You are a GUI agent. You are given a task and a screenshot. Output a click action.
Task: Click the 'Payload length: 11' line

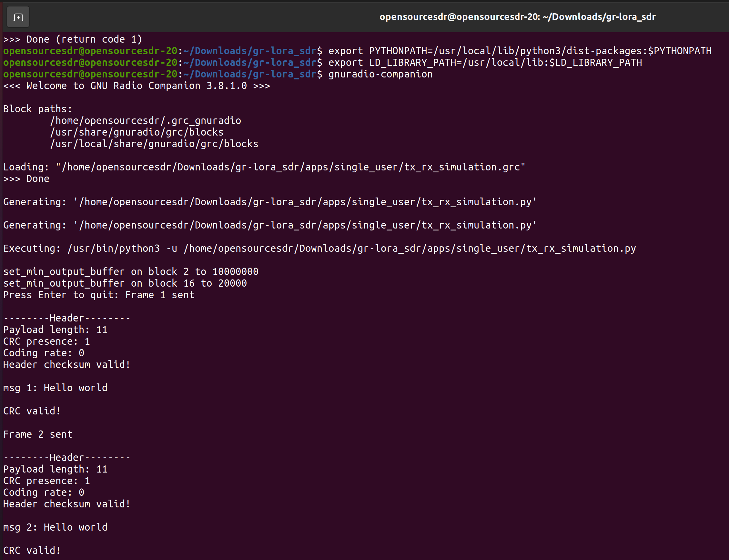point(55,329)
